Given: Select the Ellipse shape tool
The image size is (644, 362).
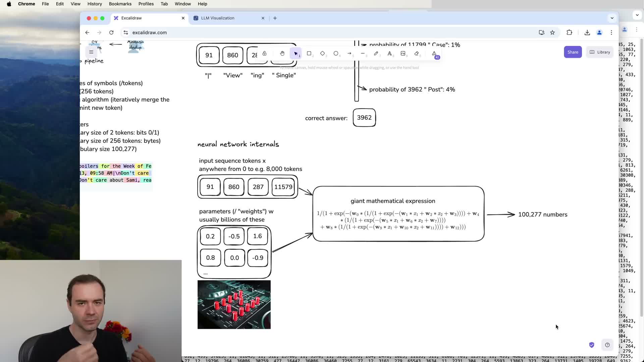Looking at the screenshot, I should point(336,54).
